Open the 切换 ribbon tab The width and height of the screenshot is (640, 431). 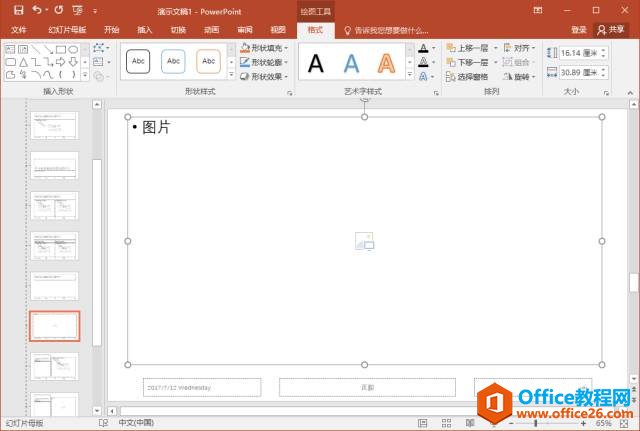click(x=178, y=30)
